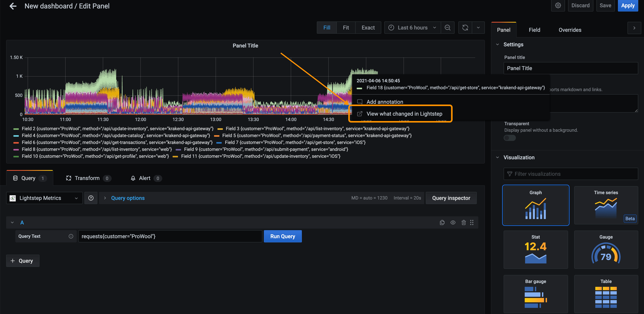Zoom out the time range with magnifier icon

[x=447, y=27]
